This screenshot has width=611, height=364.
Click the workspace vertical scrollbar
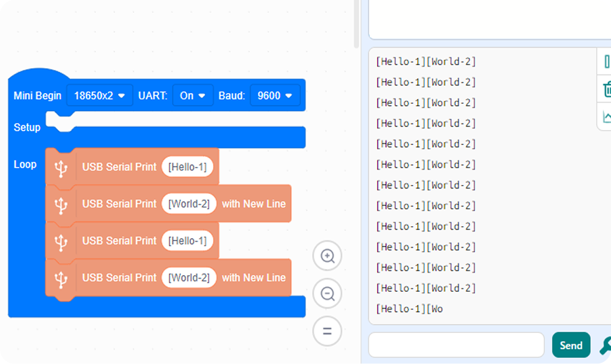356,24
